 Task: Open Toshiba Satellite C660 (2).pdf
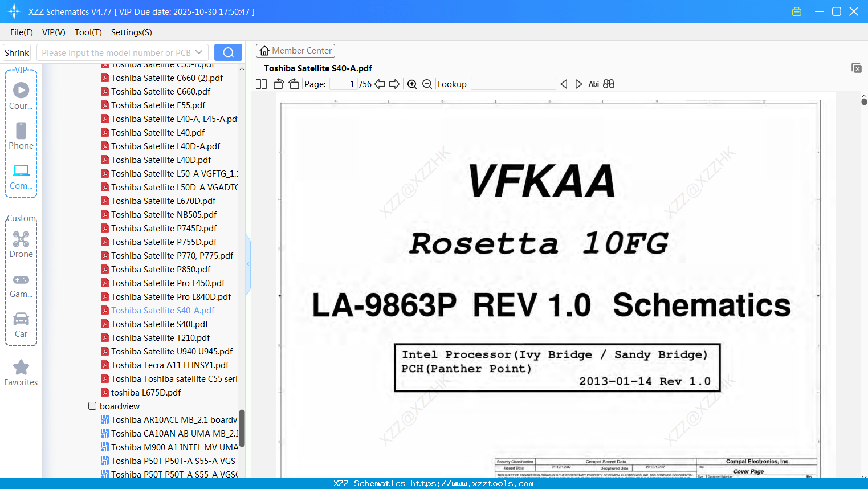pyautogui.click(x=167, y=78)
